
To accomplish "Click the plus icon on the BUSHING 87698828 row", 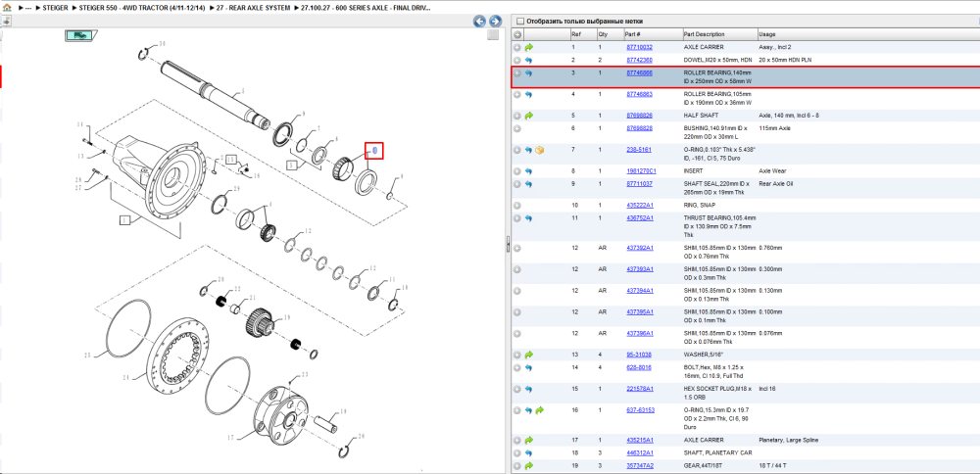I will pyautogui.click(x=517, y=128).
